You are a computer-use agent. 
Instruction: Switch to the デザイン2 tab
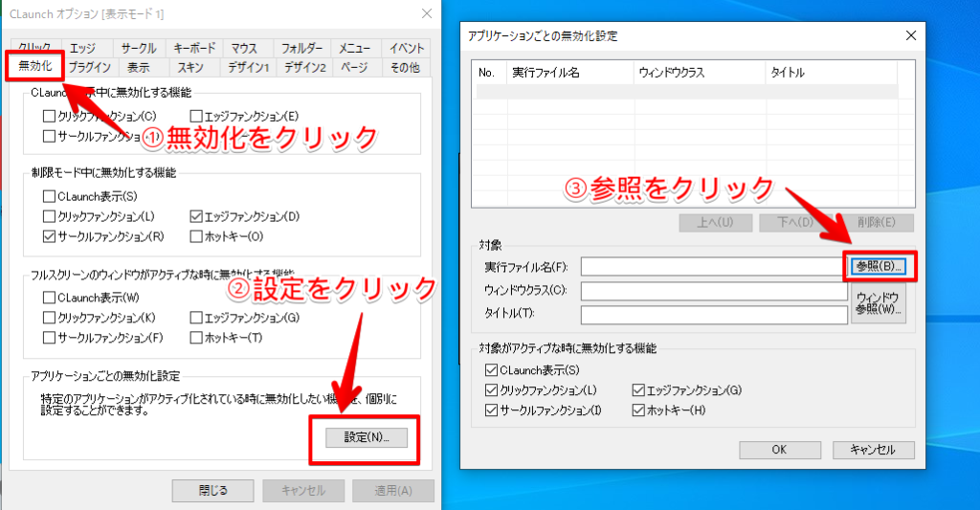pyautogui.click(x=305, y=68)
